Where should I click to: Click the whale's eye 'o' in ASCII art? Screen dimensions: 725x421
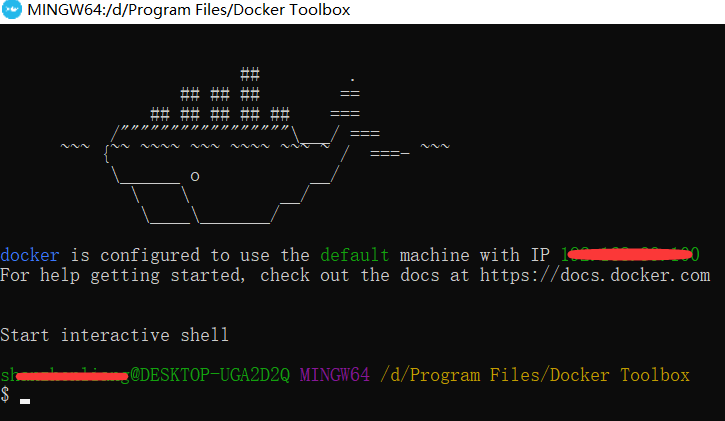click(x=195, y=176)
